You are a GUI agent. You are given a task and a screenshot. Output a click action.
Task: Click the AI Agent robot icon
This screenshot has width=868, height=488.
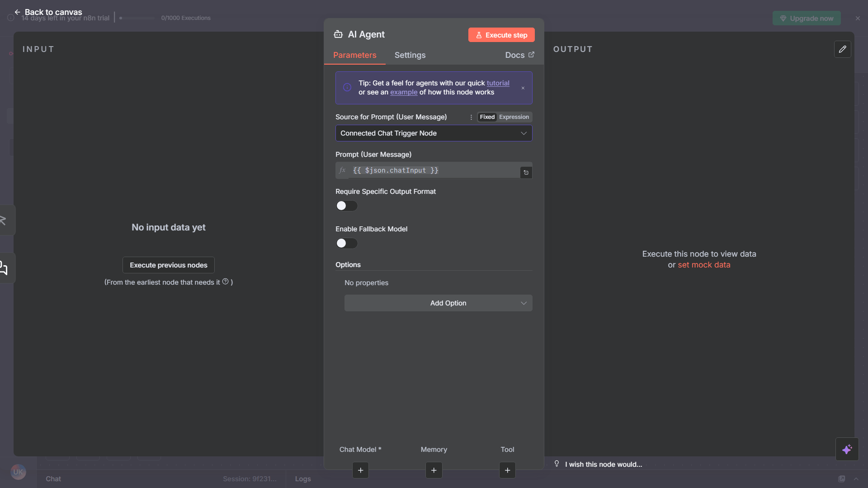[339, 34]
